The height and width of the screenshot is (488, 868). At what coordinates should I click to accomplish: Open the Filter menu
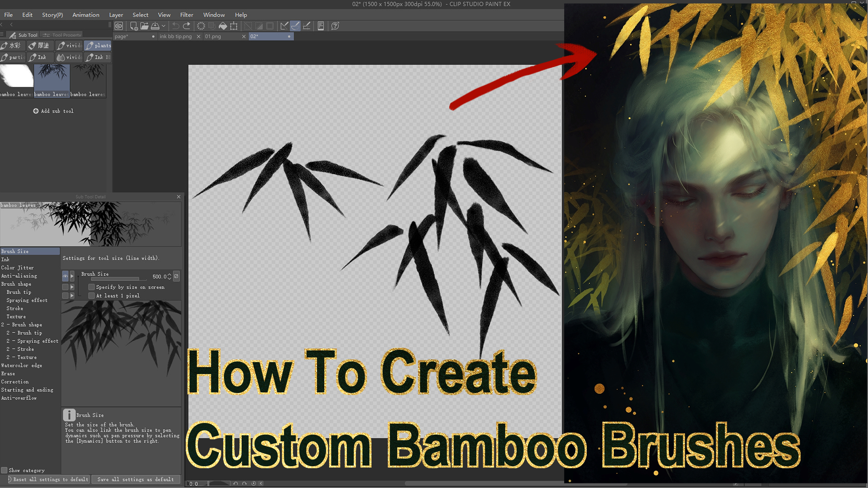(186, 15)
